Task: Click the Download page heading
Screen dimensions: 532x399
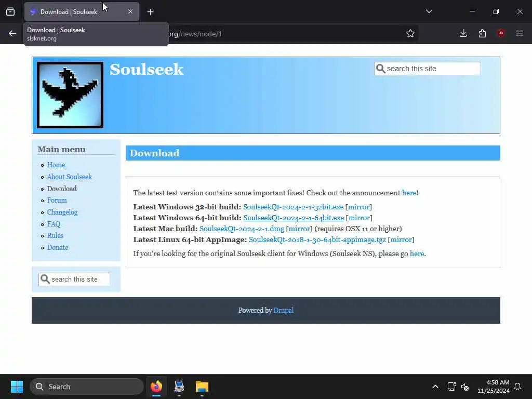Action: (x=154, y=153)
